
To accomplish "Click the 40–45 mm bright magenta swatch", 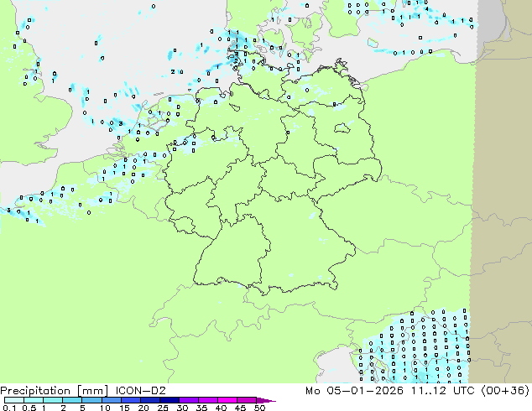I will coord(227,400).
